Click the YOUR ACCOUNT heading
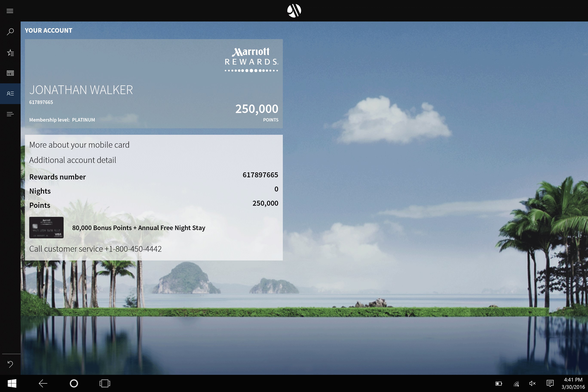The image size is (588, 392). click(49, 31)
